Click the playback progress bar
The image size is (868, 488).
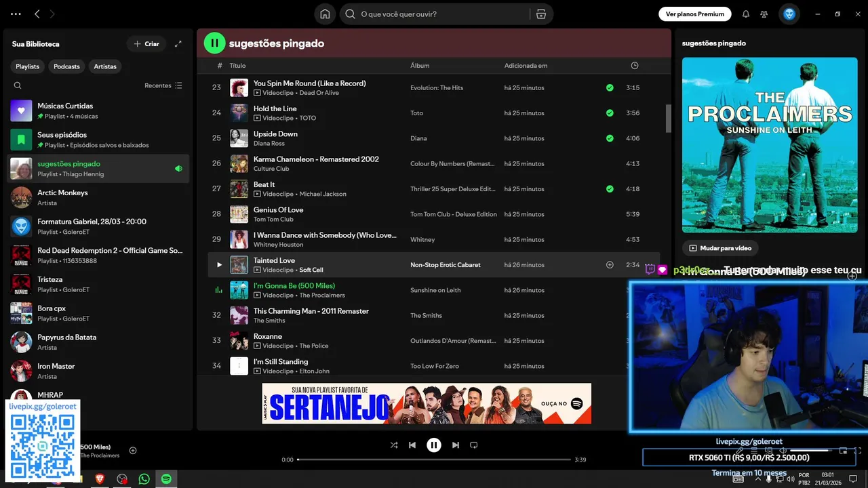434,460
